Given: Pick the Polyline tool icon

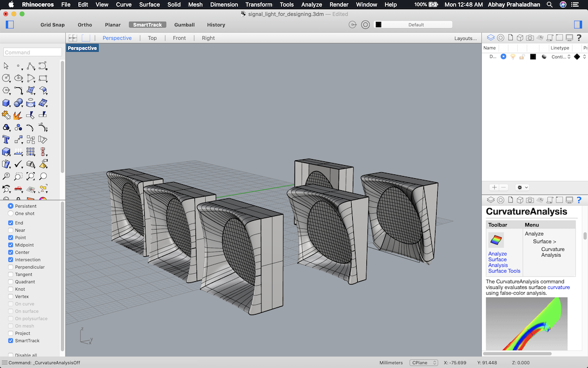Looking at the screenshot, I should point(31,66).
